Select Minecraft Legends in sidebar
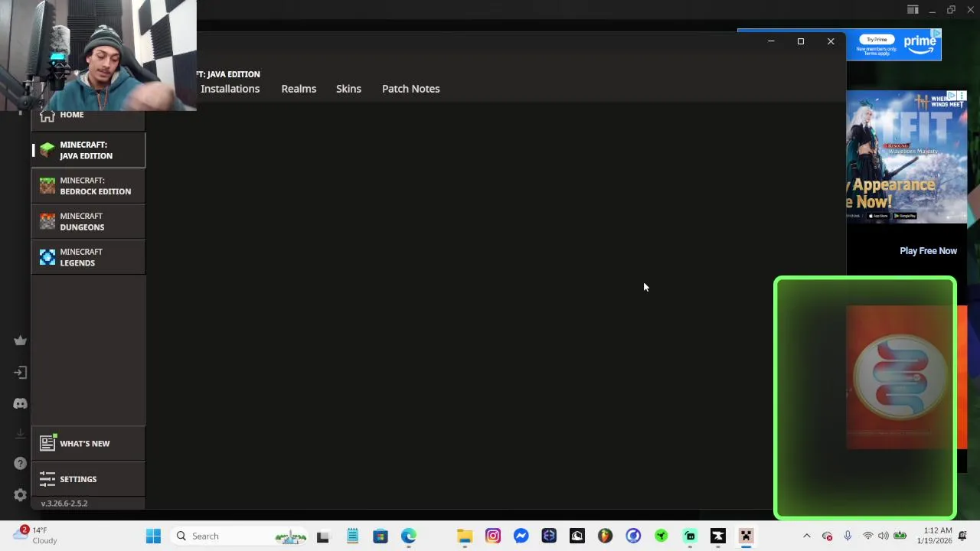Viewport: 980px width, 551px height. [88, 257]
